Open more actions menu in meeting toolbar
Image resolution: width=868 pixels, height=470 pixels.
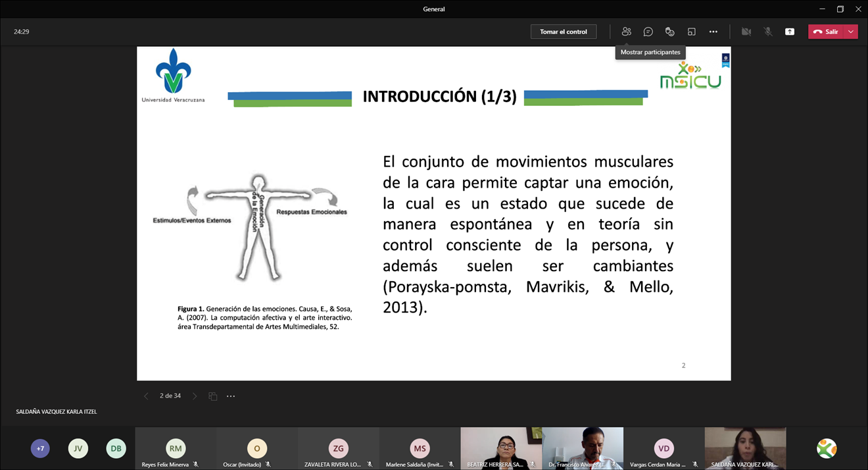coord(713,32)
